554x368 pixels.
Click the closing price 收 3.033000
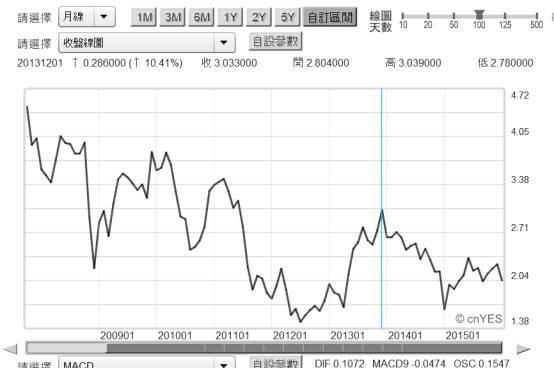click(229, 63)
